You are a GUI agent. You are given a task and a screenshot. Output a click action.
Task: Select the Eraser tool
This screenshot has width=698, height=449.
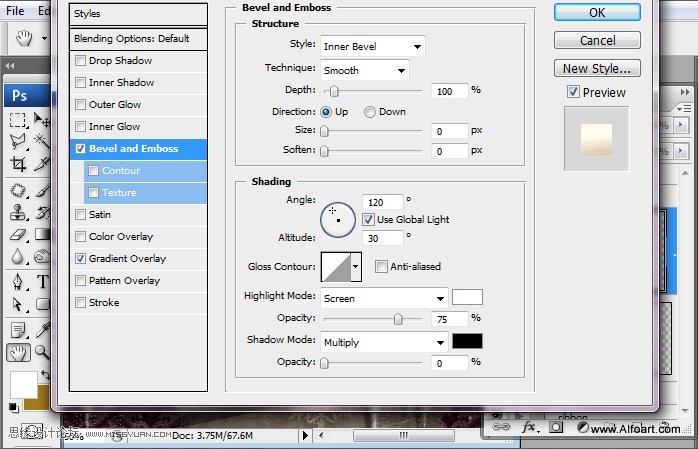point(18,234)
